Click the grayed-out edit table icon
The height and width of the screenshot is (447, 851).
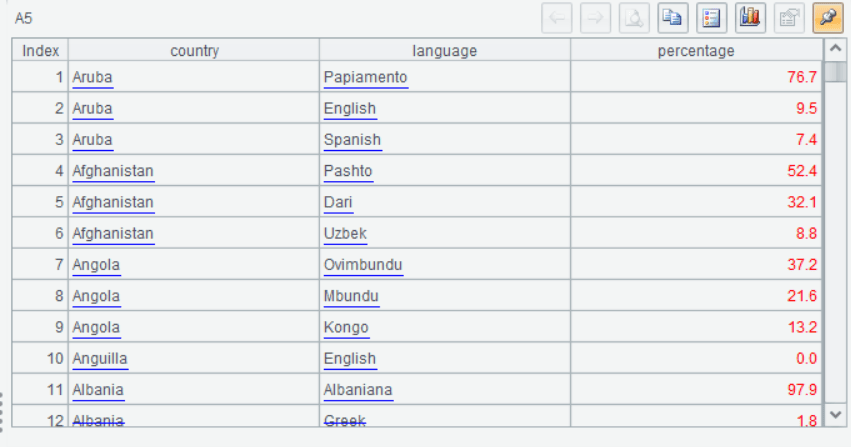coord(789,18)
